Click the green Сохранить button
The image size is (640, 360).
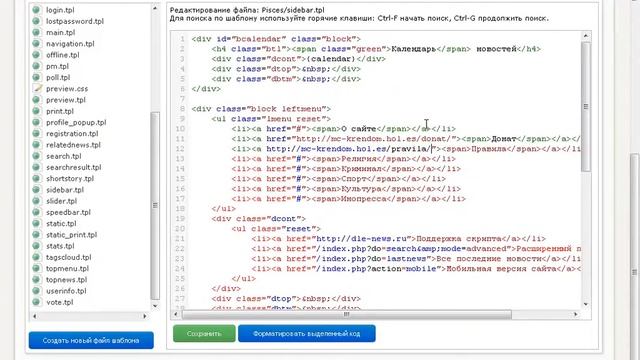(204, 333)
